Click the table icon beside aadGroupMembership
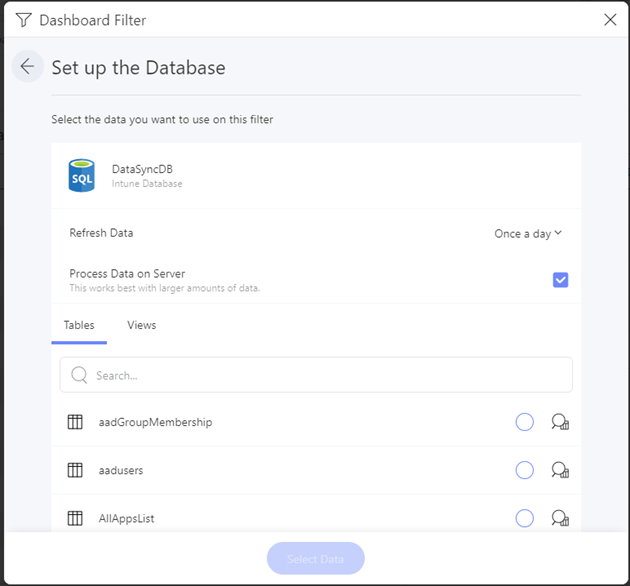The width and height of the screenshot is (630, 586). (75, 422)
